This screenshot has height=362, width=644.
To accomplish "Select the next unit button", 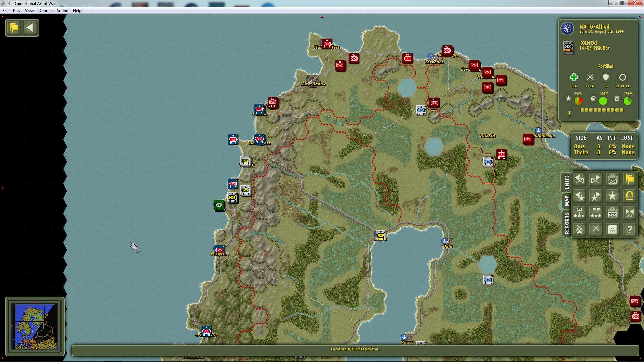I will tap(596, 180).
